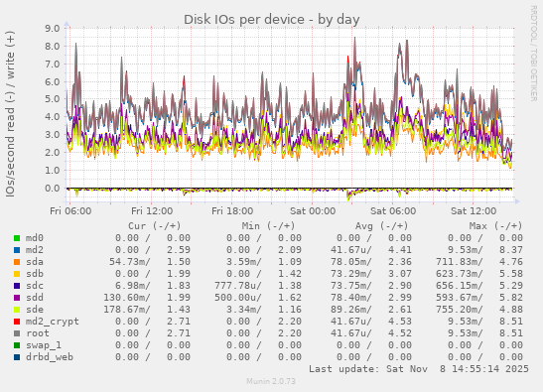This screenshot has width=543, height=392.
Task: Click the 'sdb' legend label
Action: coord(35,274)
